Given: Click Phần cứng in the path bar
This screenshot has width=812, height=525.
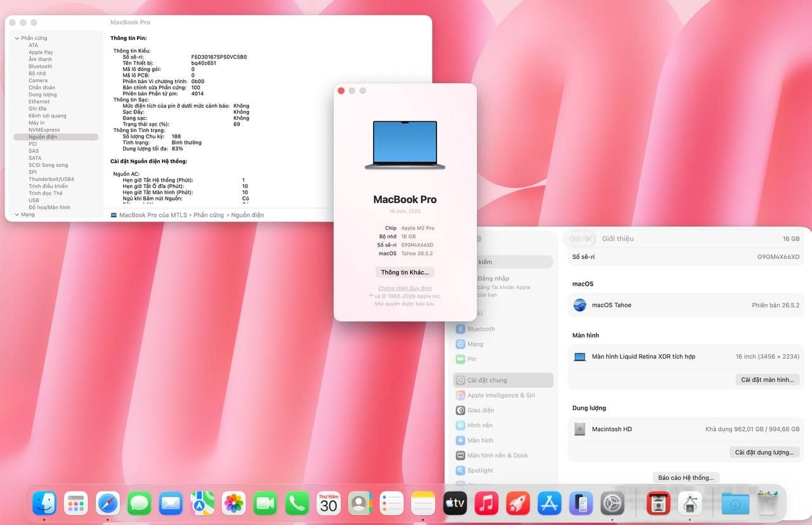Looking at the screenshot, I should [x=209, y=215].
